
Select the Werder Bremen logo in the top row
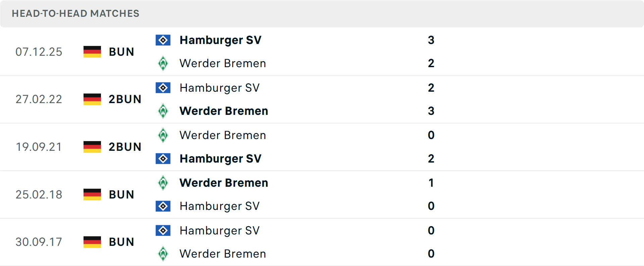[163, 63]
